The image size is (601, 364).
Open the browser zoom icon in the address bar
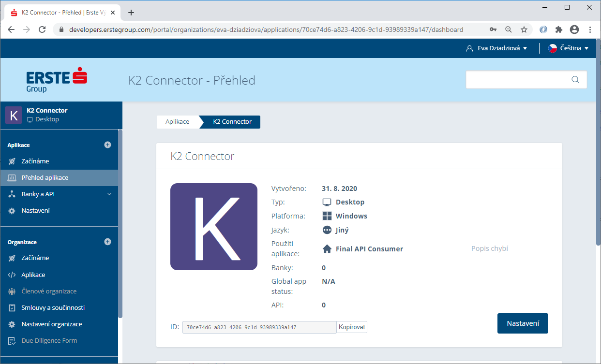509,29
